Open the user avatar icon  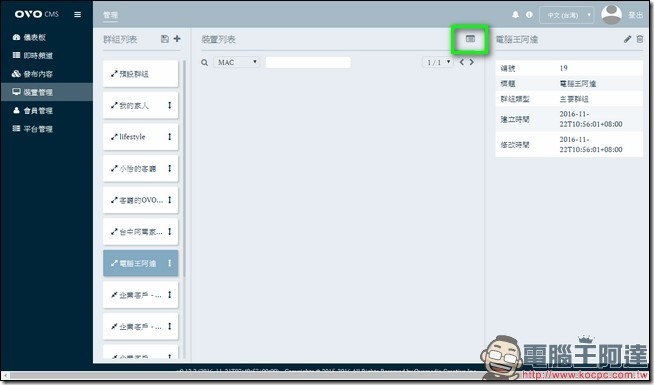click(611, 15)
